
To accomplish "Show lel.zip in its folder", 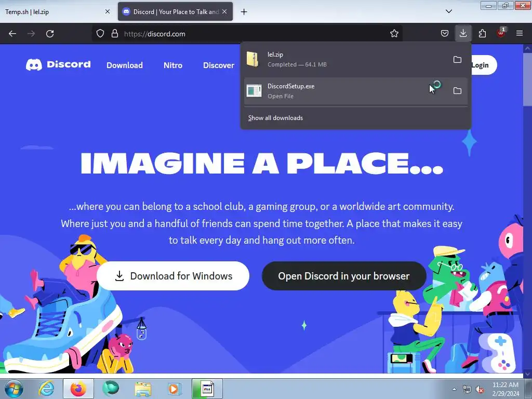I will (x=457, y=60).
